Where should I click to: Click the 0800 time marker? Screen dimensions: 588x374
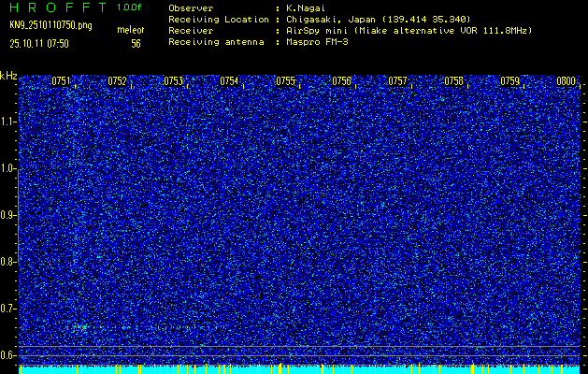pyautogui.click(x=566, y=81)
